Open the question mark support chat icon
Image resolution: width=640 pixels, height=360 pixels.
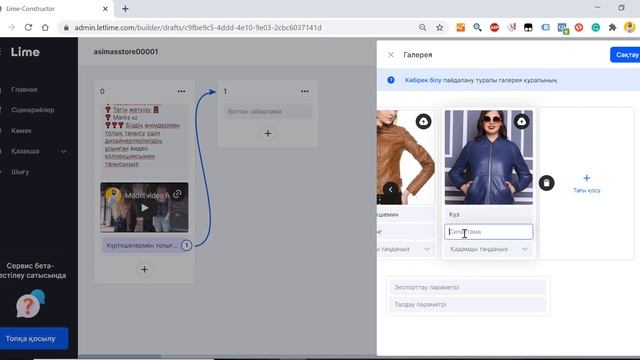(29, 304)
